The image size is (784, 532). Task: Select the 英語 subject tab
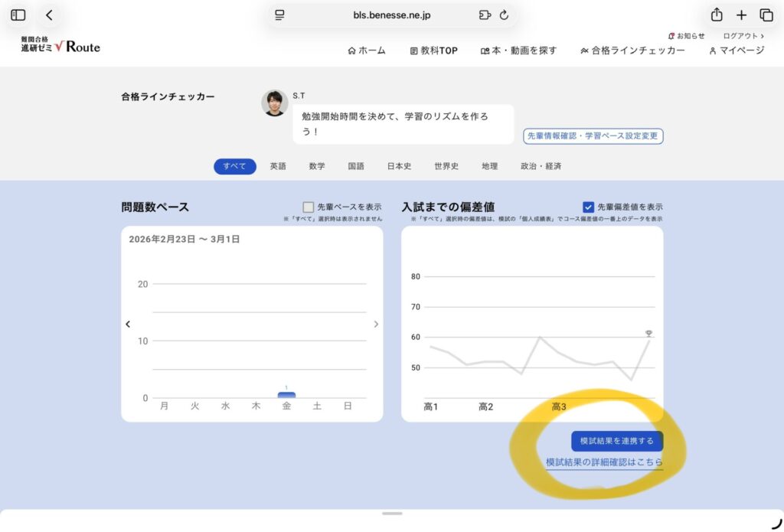pyautogui.click(x=278, y=166)
